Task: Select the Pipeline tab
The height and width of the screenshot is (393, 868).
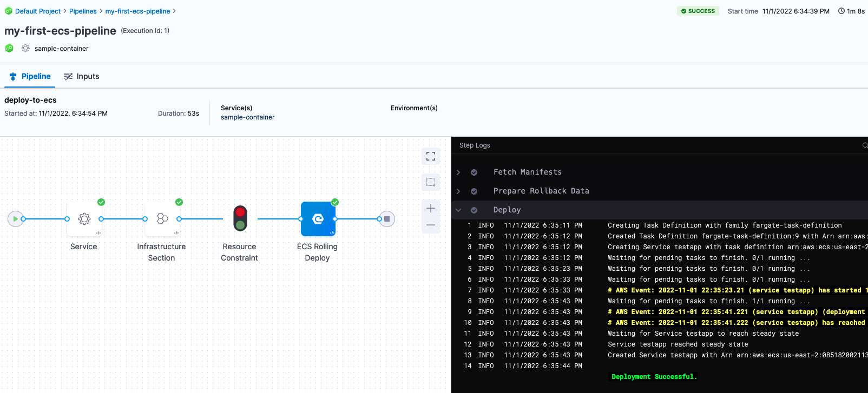Action: coord(30,76)
